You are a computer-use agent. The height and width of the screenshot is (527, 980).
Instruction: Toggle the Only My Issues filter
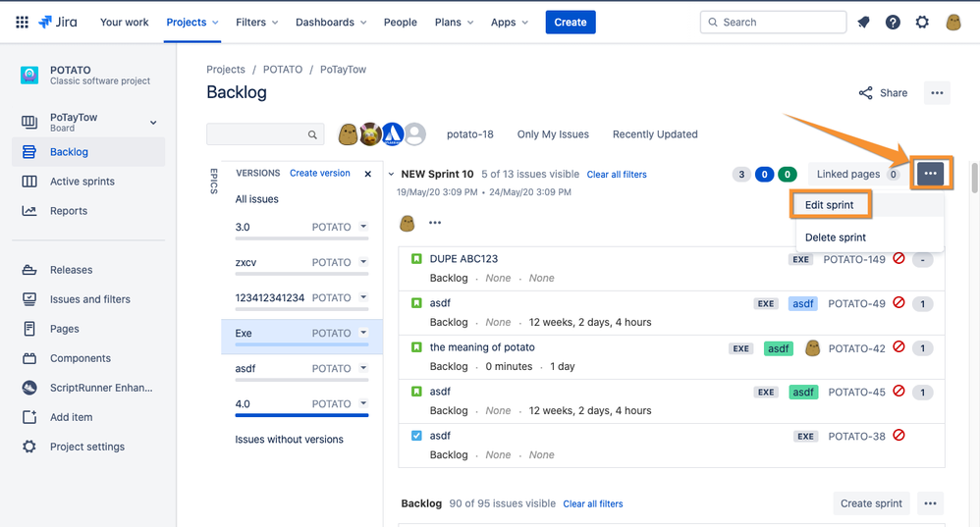[553, 134]
